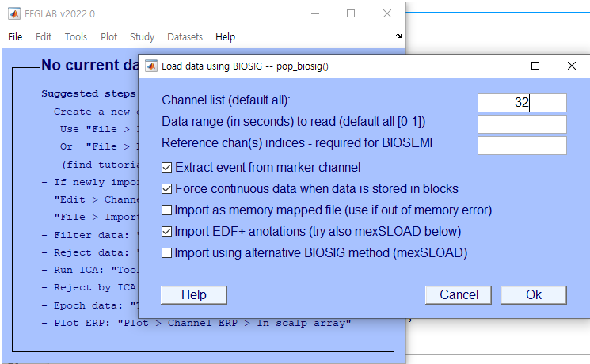The width and height of the screenshot is (590, 364).
Task: Minimize the EEGLAB window
Action: tap(315, 14)
